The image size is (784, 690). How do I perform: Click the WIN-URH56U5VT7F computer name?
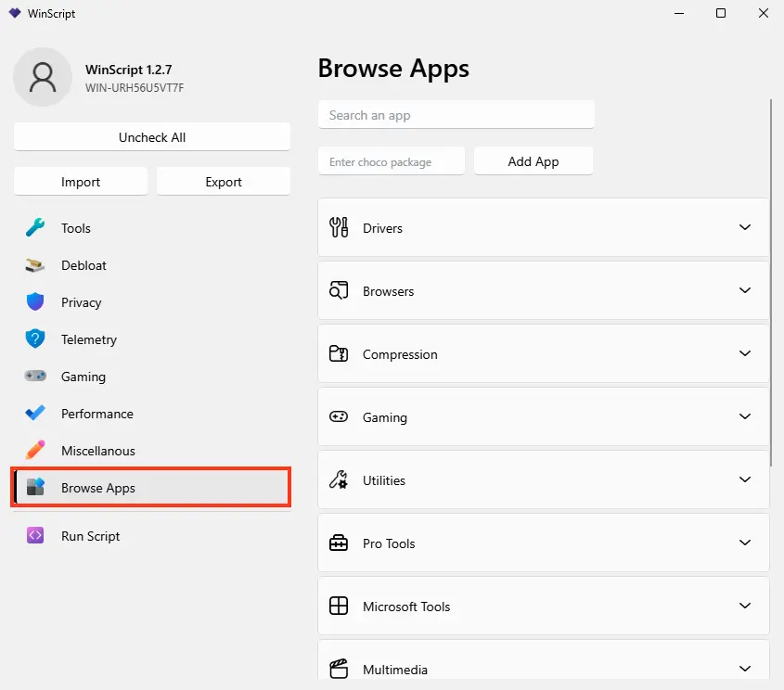coord(135,88)
